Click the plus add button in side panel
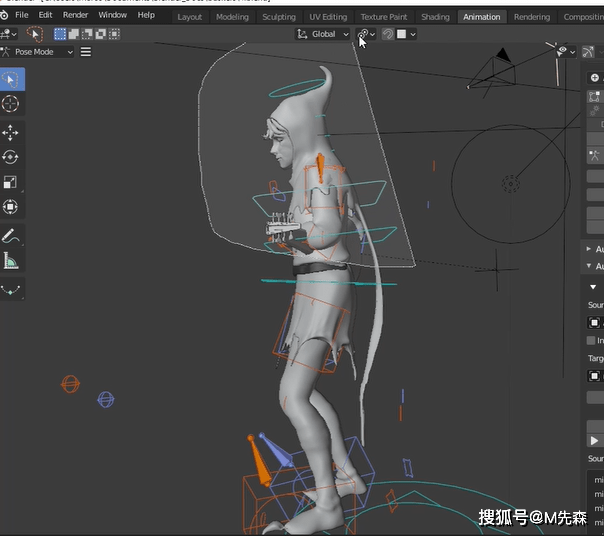The height and width of the screenshot is (536, 604). click(594, 78)
